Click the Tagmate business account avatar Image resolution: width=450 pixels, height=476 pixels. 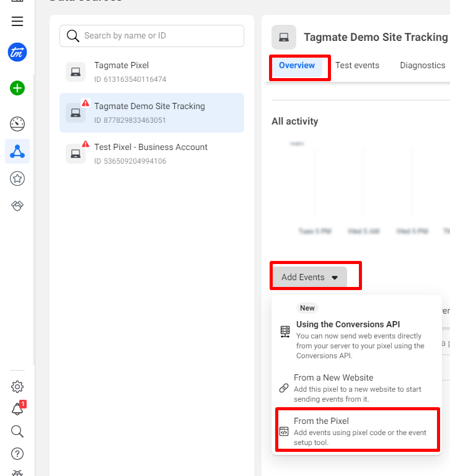click(x=17, y=52)
